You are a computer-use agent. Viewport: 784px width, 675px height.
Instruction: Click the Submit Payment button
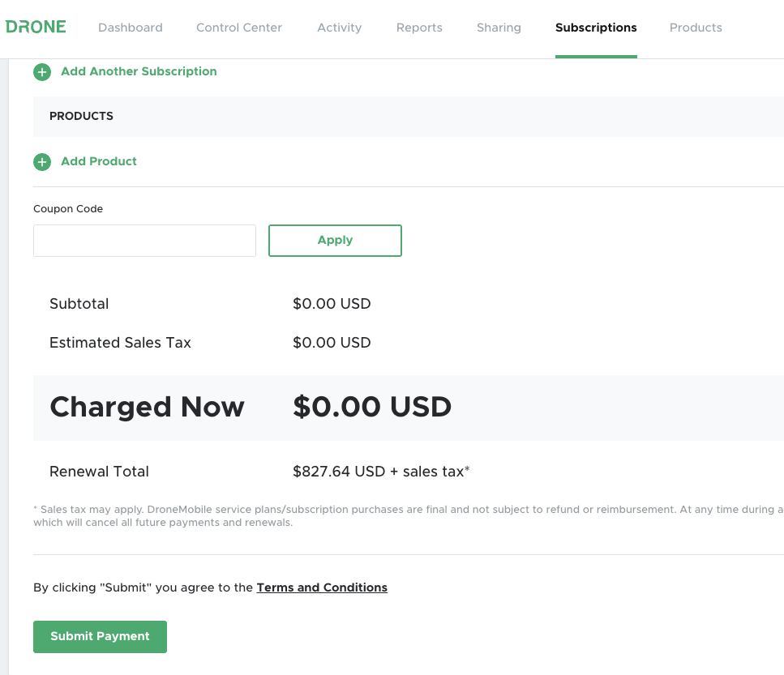click(100, 637)
